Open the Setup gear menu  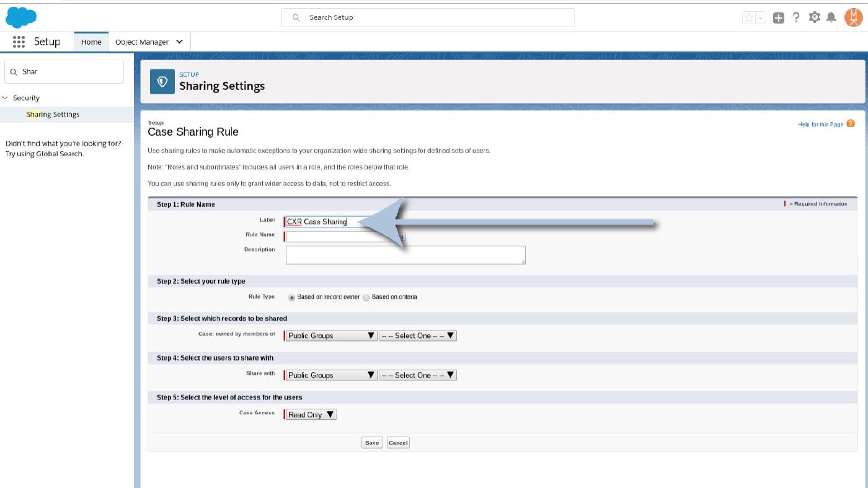pos(814,17)
